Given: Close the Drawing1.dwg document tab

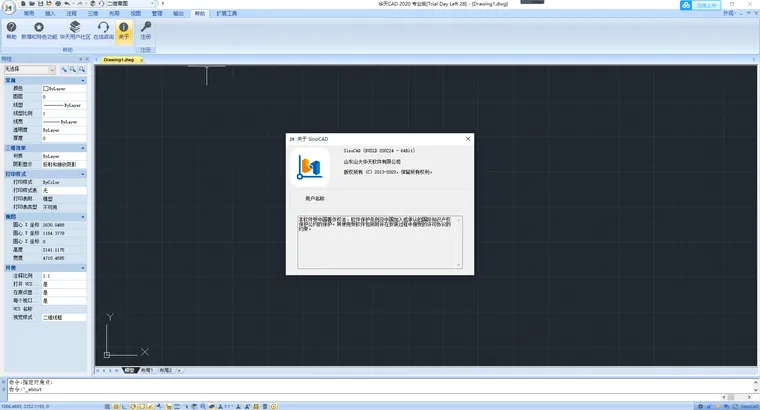Looking at the screenshot, I should pyautogui.click(x=142, y=60).
